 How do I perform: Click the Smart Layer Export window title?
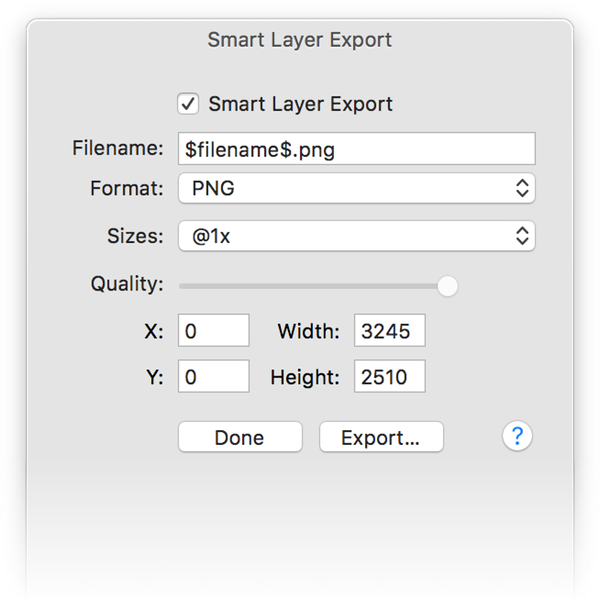pos(299,40)
